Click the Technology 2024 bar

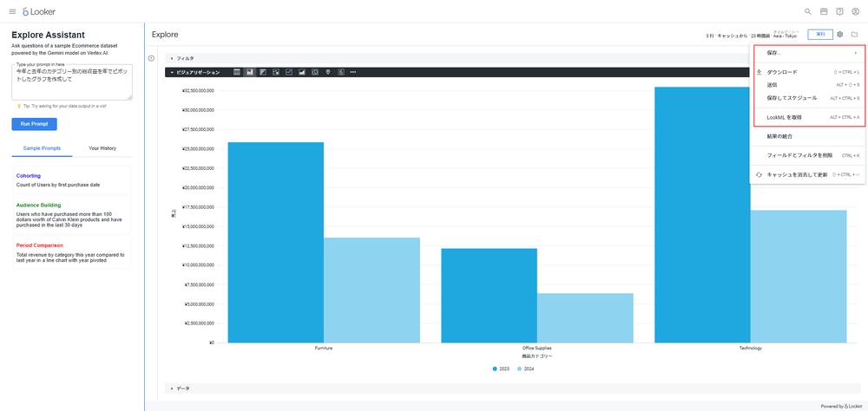[x=799, y=276]
